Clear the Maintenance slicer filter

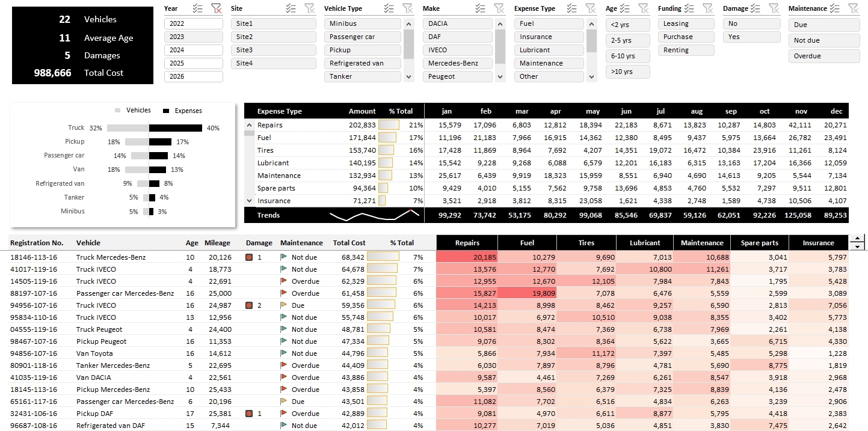(853, 8)
